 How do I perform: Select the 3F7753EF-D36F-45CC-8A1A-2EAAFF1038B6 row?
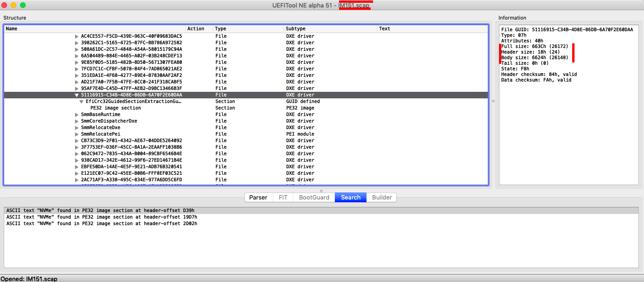(x=246, y=147)
